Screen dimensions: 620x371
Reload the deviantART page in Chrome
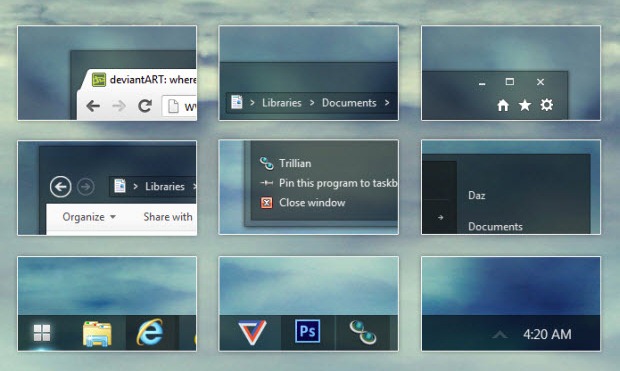(x=145, y=106)
